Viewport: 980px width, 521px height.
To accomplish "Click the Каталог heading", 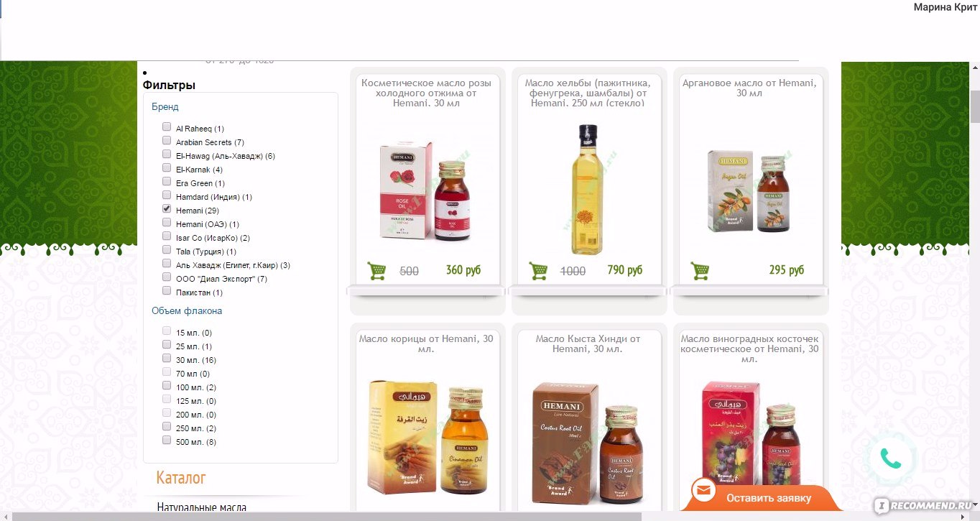I will 181,477.
